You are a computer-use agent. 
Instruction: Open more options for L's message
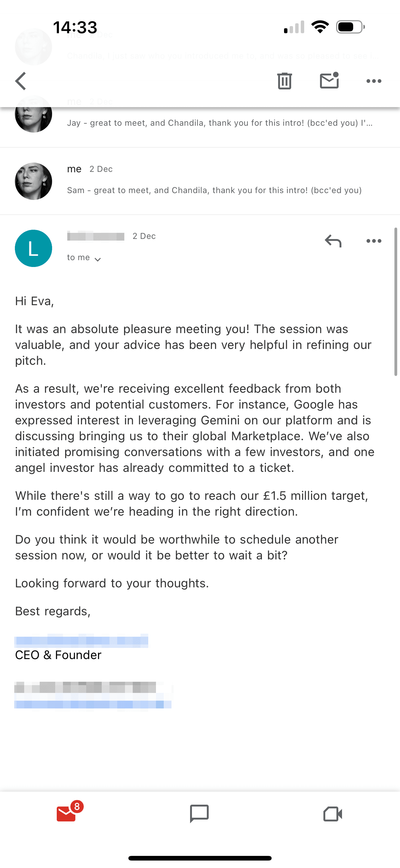coord(374,241)
